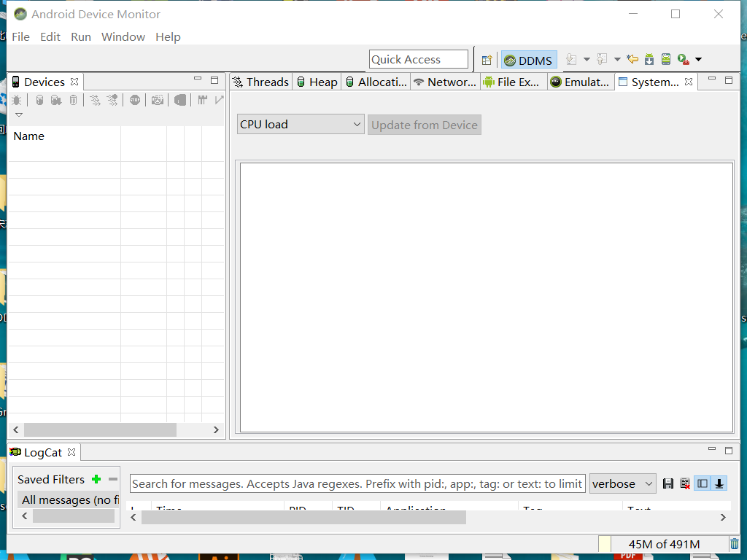The height and width of the screenshot is (560, 747).
Task: Click the Dump HPROF file icon
Action: point(56,100)
